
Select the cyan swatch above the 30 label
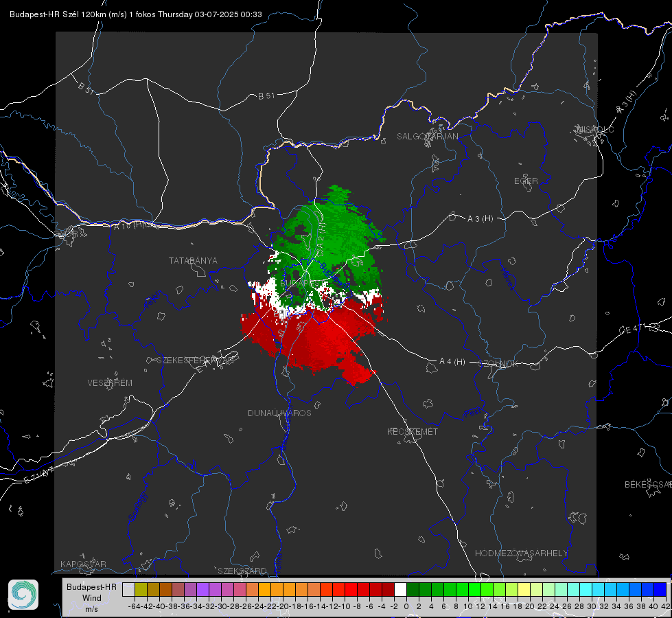point(599,589)
